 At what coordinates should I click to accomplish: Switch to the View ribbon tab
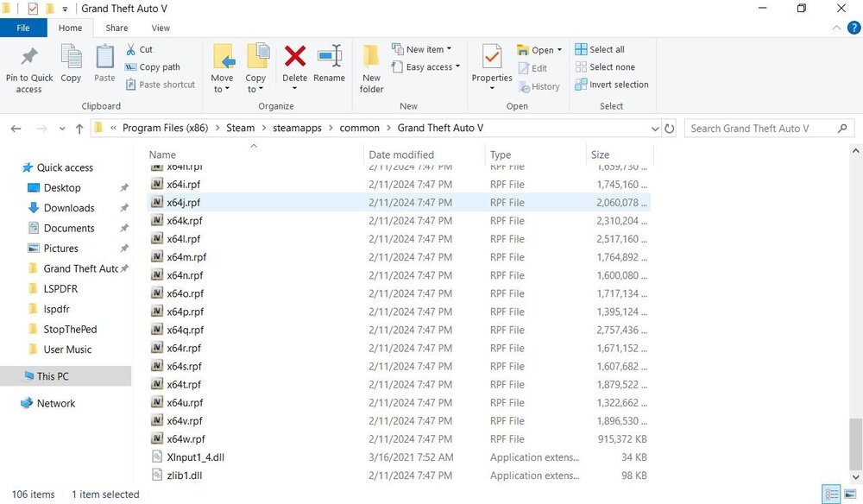click(x=161, y=28)
